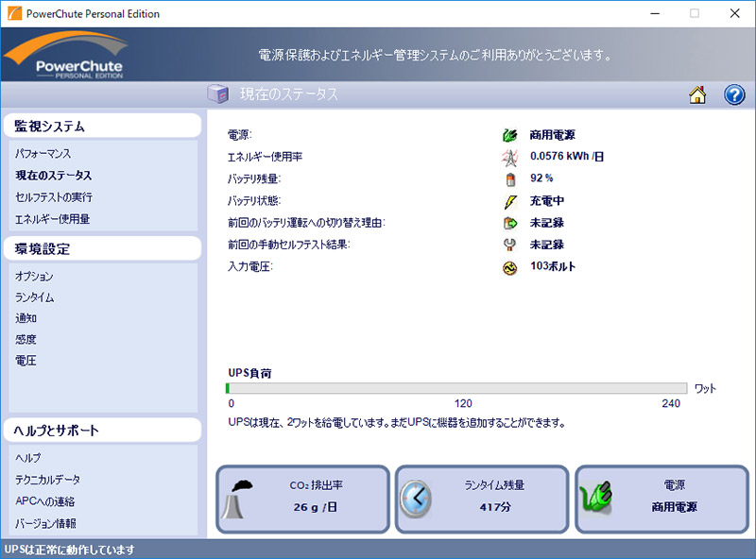This screenshot has width=756, height=559.
Task: Click the battery level icon beside 92%
Action: 510,178
